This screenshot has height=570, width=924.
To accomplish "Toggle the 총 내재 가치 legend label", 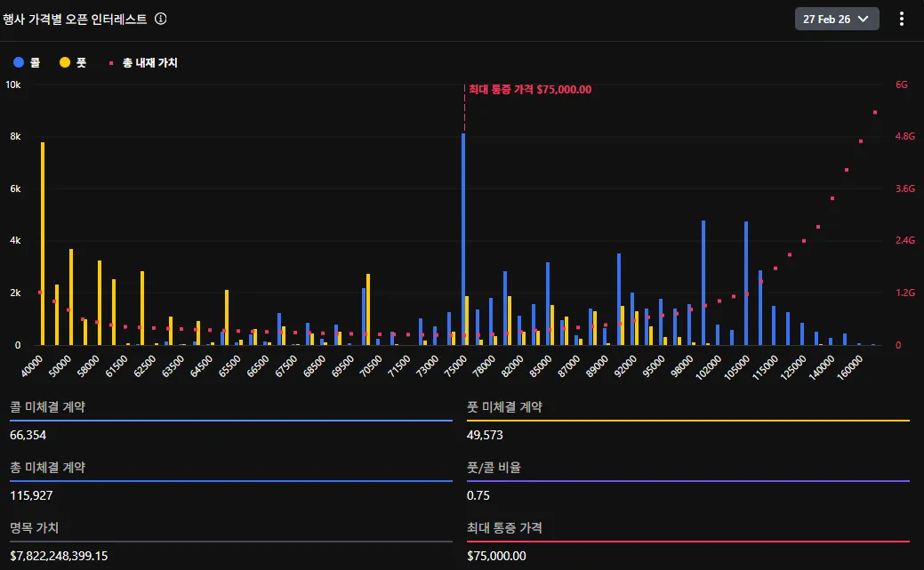I will tap(149, 63).
